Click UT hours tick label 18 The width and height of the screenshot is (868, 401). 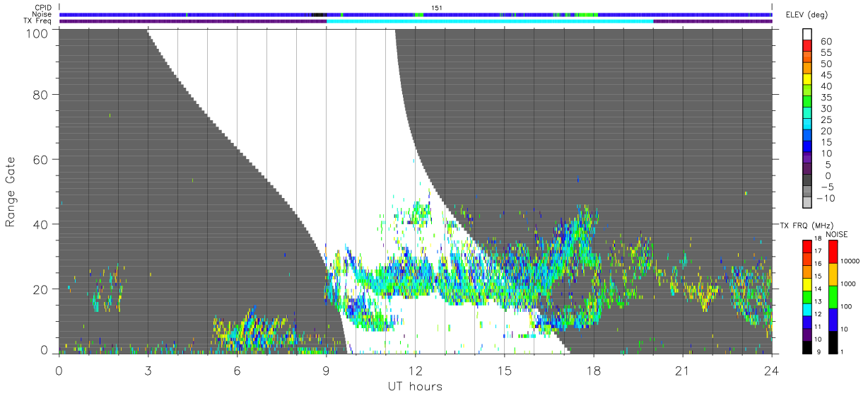593,371
